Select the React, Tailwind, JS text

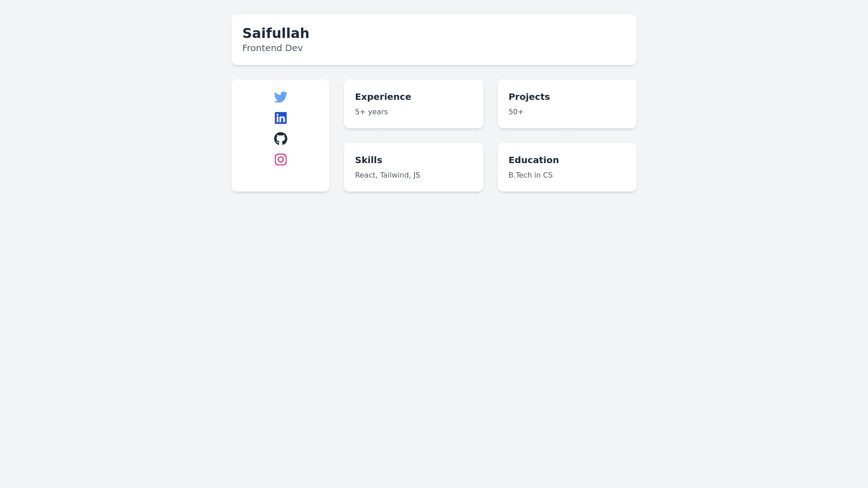(387, 175)
